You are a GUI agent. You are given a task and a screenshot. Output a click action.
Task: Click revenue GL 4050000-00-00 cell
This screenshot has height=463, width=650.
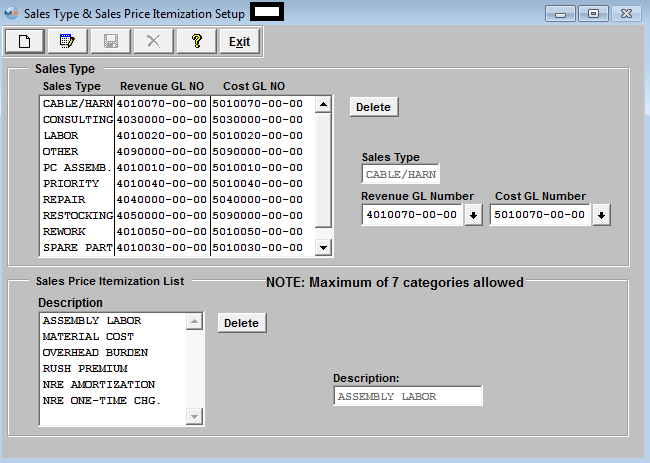162,216
